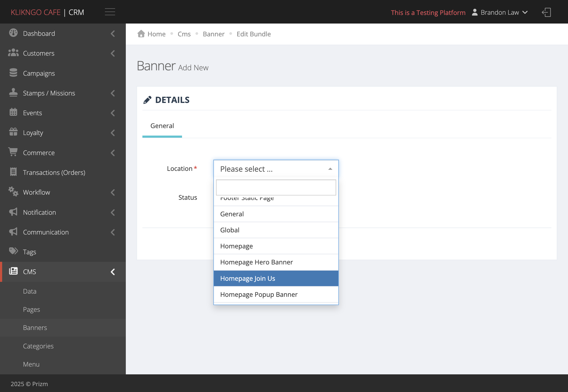Choose Global location option
Viewport: 568px width, 392px height.
[x=276, y=230]
